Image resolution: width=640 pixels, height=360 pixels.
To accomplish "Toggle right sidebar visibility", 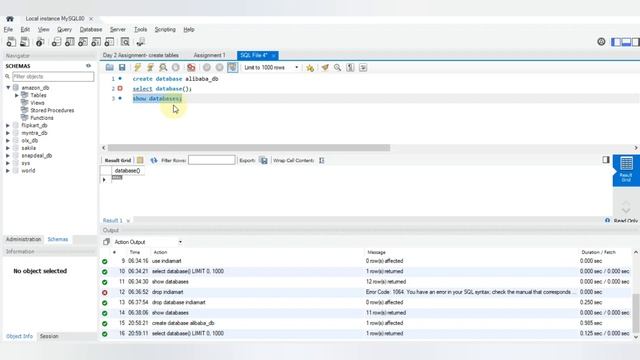I will tap(636, 42).
